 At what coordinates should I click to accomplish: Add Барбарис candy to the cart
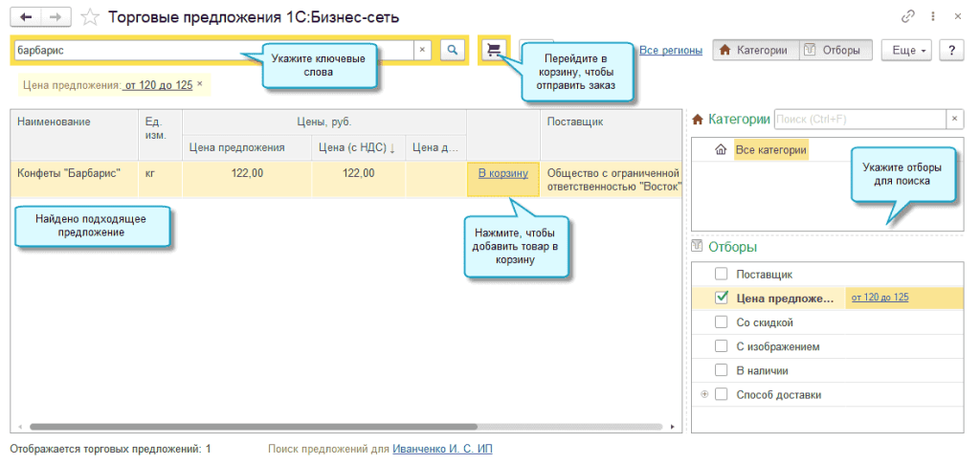click(503, 174)
